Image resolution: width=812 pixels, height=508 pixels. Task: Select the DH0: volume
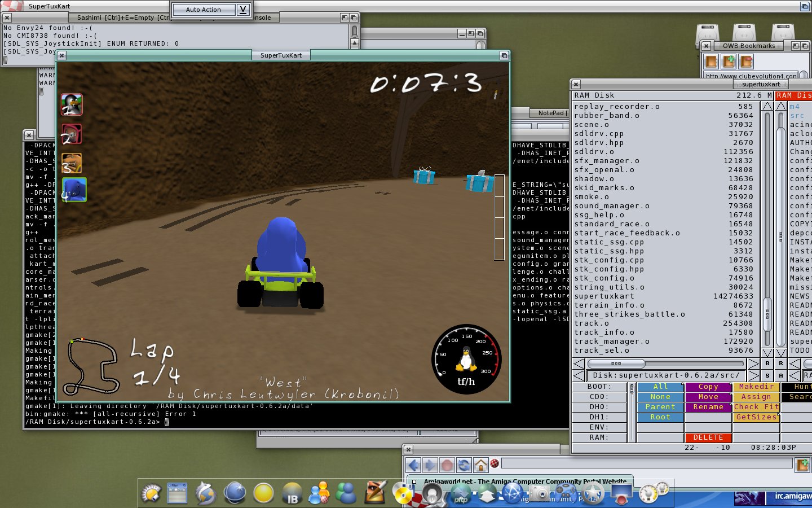point(599,407)
